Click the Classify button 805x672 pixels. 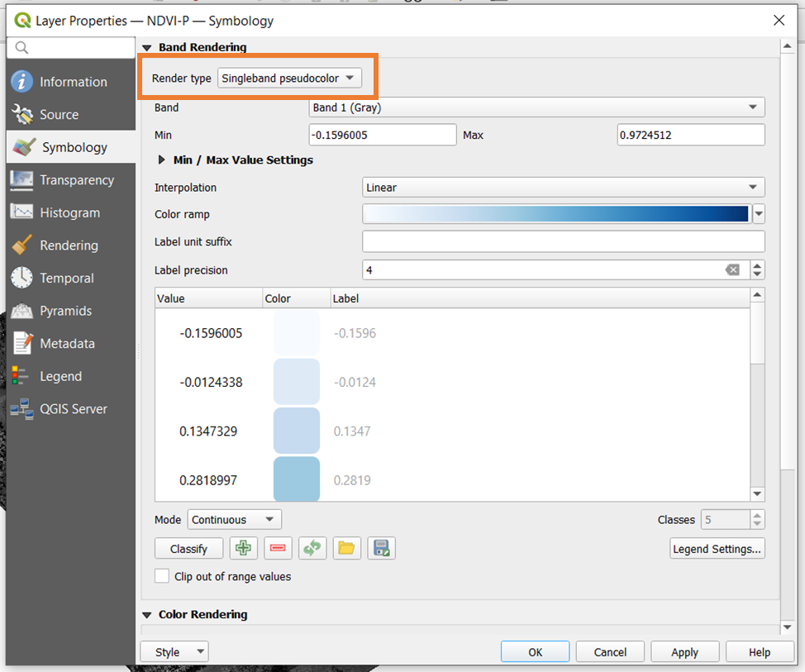coord(189,548)
